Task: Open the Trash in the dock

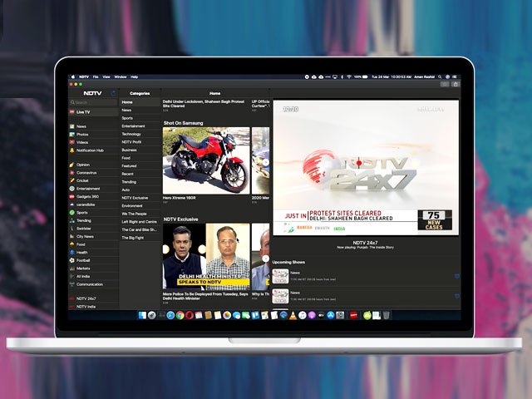Action: (386, 316)
